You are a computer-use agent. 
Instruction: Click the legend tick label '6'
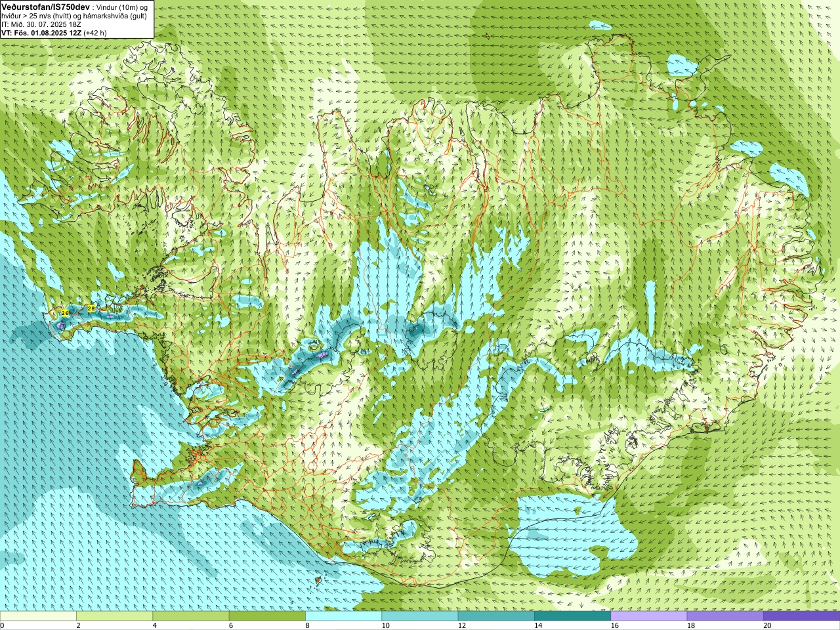coord(231,625)
